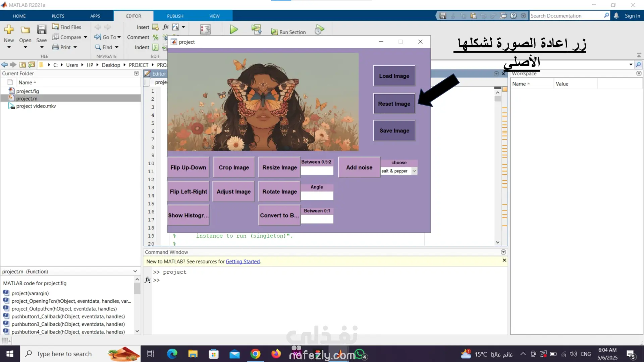Open the Current Folder panel actions menu
The height and width of the screenshot is (362, 644).
(x=137, y=73)
